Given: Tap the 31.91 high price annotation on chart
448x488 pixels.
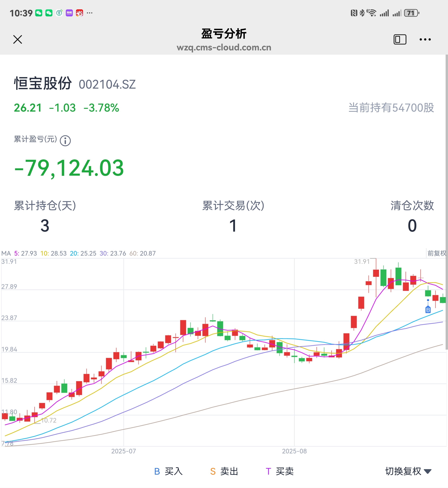Looking at the screenshot, I should tap(362, 262).
